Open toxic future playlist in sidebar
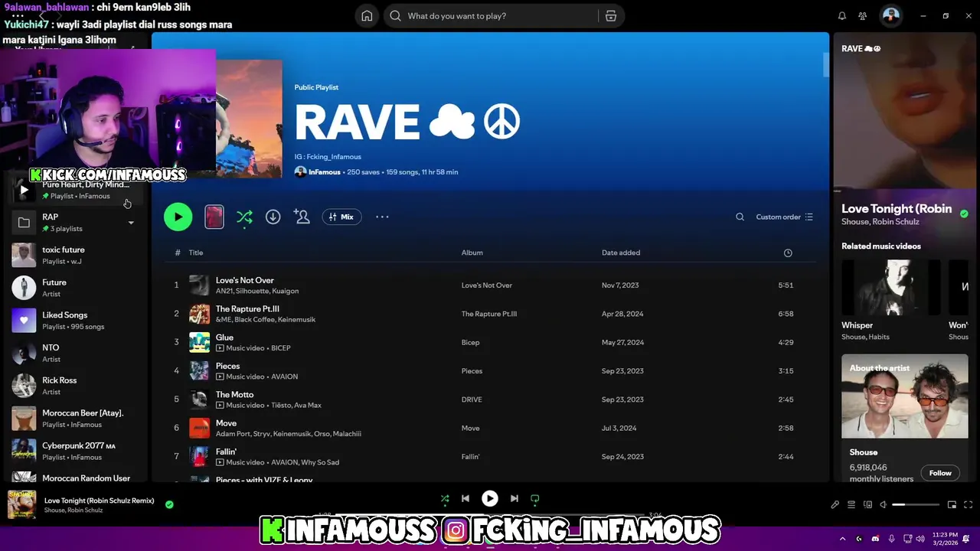 (74, 255)
